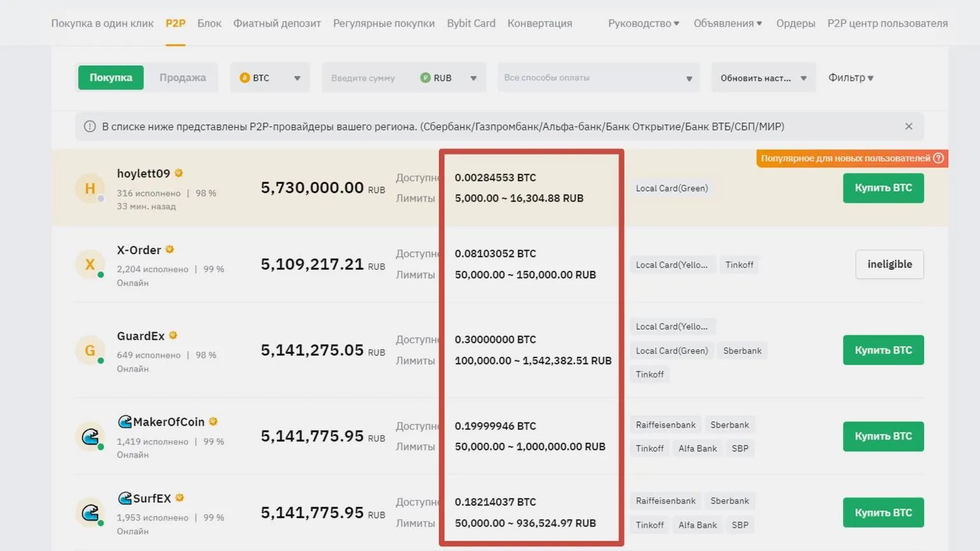The image size is (980, 551).
Task: Click hoylett09's avatar icon
Action: pos(90,188)
